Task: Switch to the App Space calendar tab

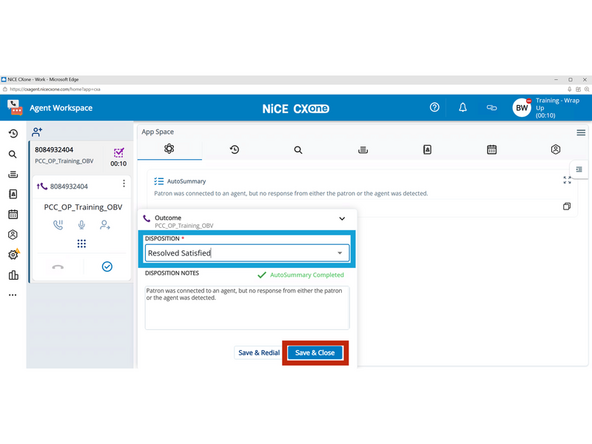Action: (492, 150)
